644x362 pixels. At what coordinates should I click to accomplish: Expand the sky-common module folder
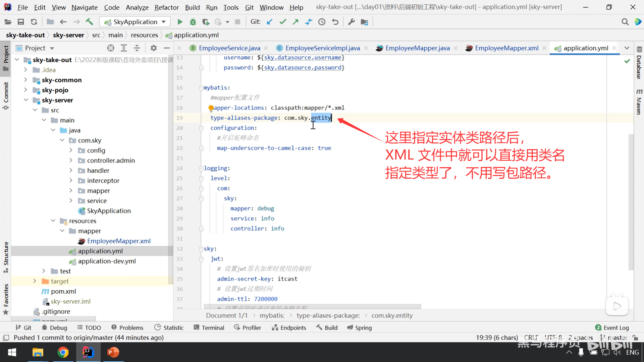tap(25, 80)
